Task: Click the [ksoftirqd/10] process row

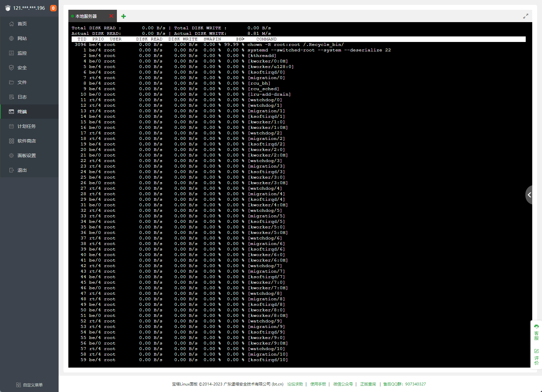Action: click(x=299, y=360)
